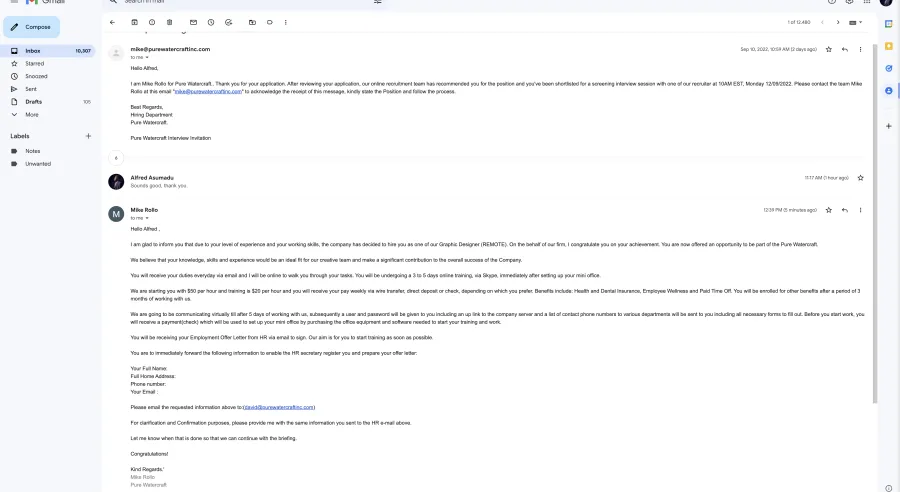
Task: Expand the 6 collapsed messages
Action: [116, 158]
